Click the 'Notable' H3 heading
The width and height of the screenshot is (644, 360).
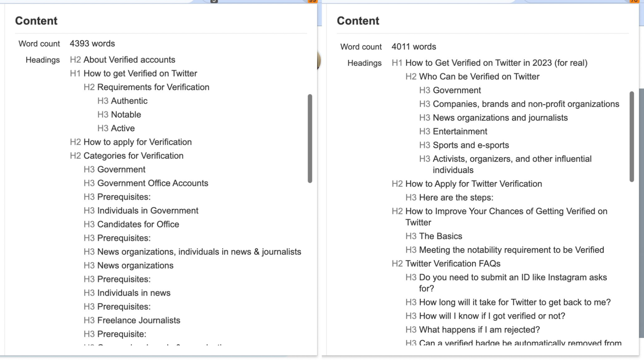coord(126,115)
